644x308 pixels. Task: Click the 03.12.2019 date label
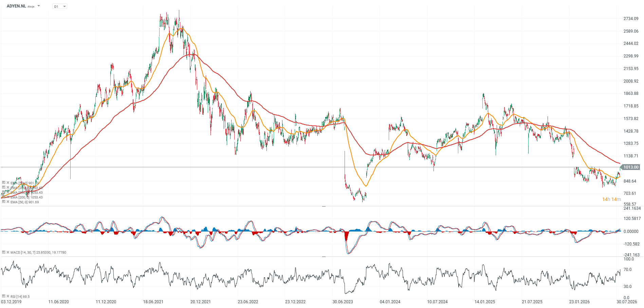pos(11,302)
